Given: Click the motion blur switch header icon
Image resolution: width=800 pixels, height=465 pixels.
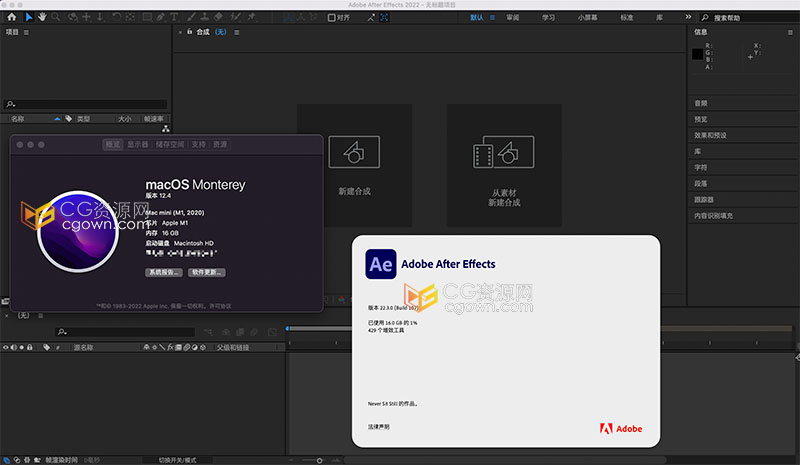Looking at the screenshot, I should tap(187, 347).
